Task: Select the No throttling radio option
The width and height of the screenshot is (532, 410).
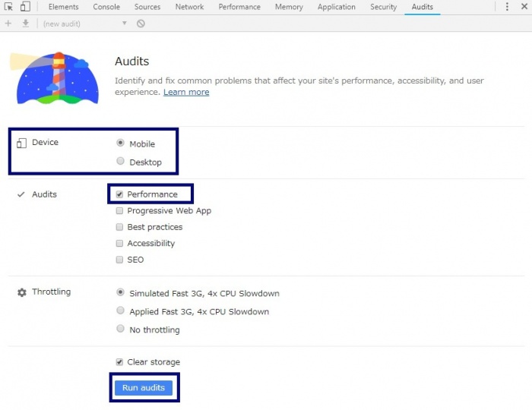Action: [120, 329]
